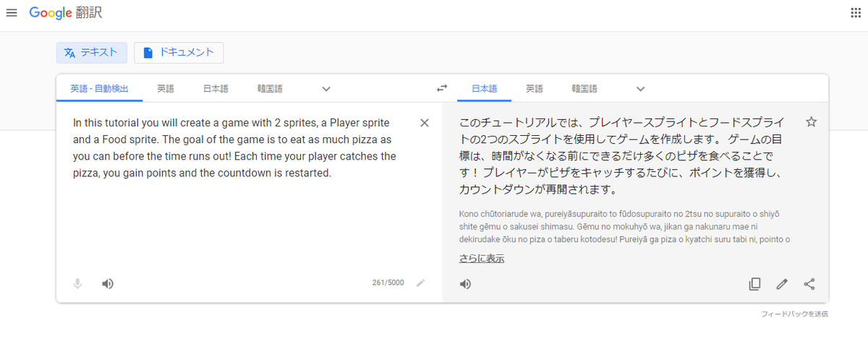Image resolution: width=868 pixels, height=354 pixels.
Task: Suggest an edit with the pencil icon
Action: [782, 284]
